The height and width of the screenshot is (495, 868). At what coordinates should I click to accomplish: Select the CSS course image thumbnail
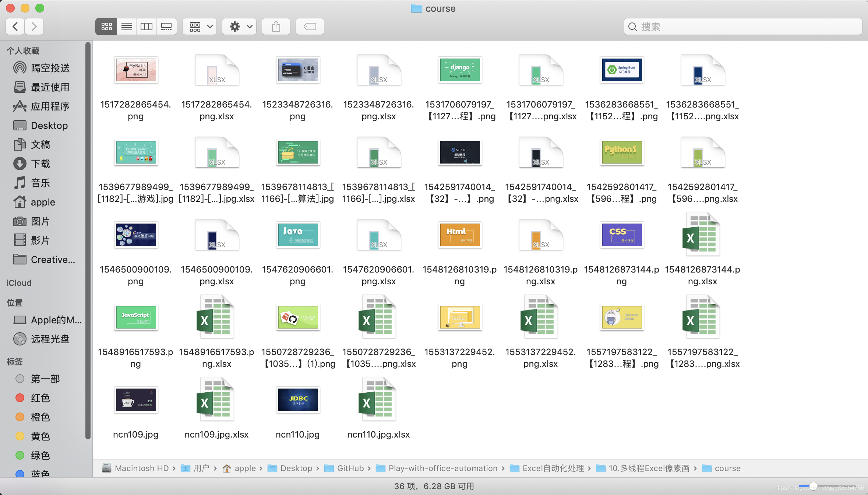622,235
